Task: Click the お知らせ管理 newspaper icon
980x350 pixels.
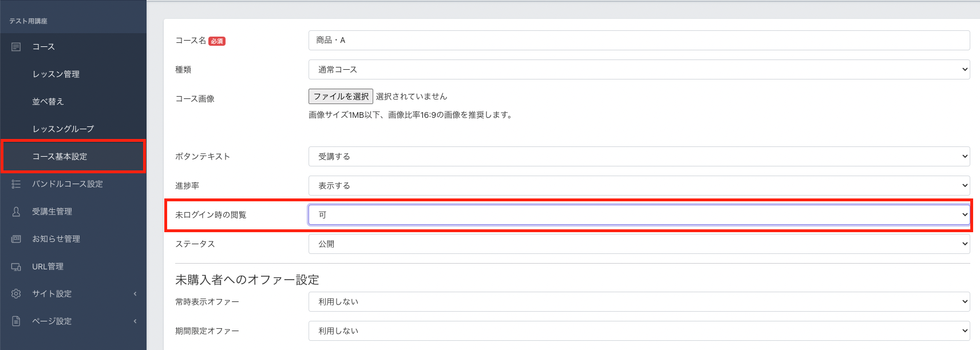Action: click(16, 239)
